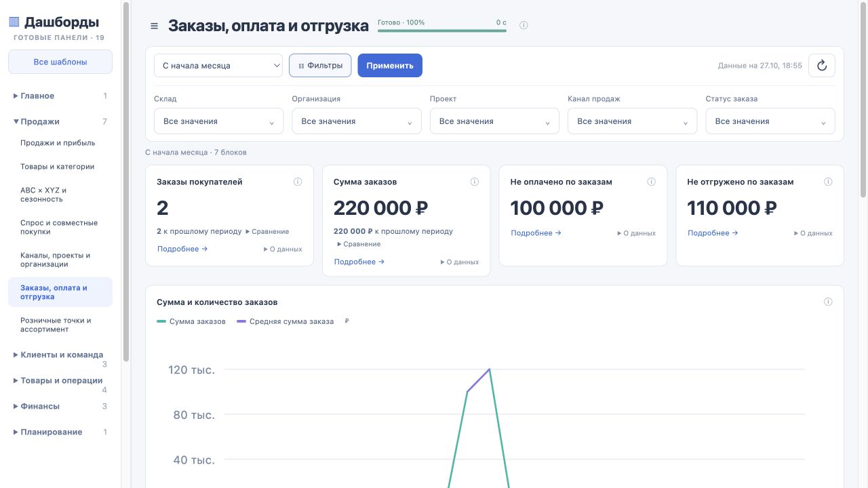Open the Организация filter dropdown
The width and height of the screenshot is (868, 488).
357,121
